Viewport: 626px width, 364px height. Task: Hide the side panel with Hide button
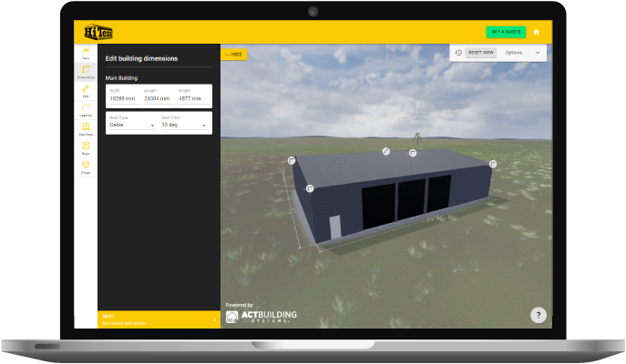click(x=234, y=55)
